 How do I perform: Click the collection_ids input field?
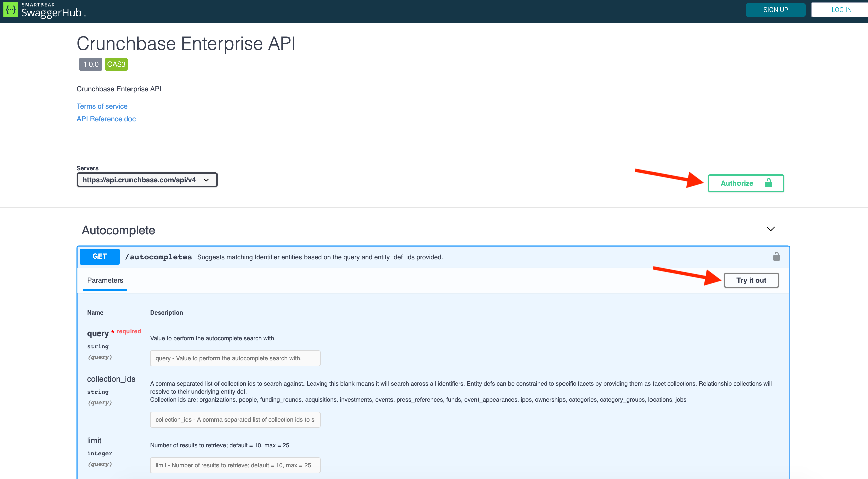(x=235, y=420)
